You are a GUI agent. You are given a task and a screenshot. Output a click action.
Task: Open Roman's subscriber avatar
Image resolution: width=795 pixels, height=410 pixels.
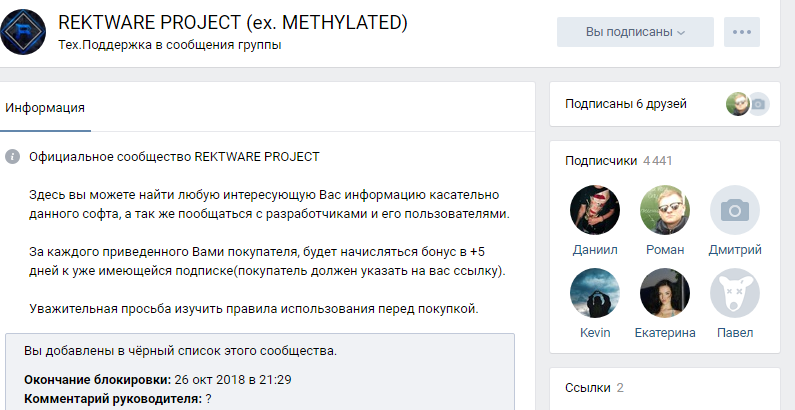(x=665, y=209)
